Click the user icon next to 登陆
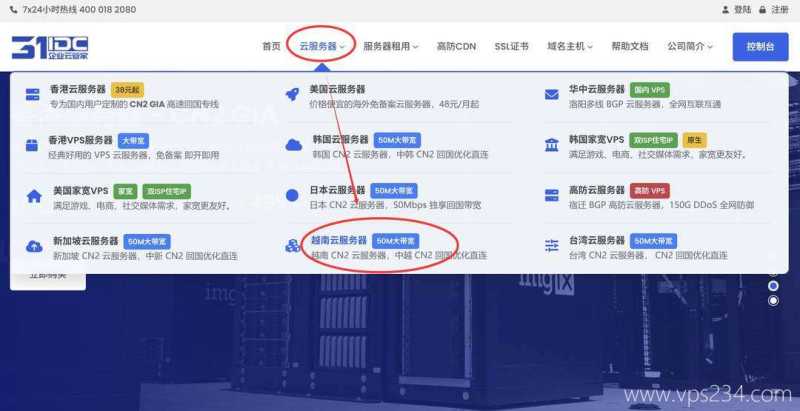 coord(726,10)
